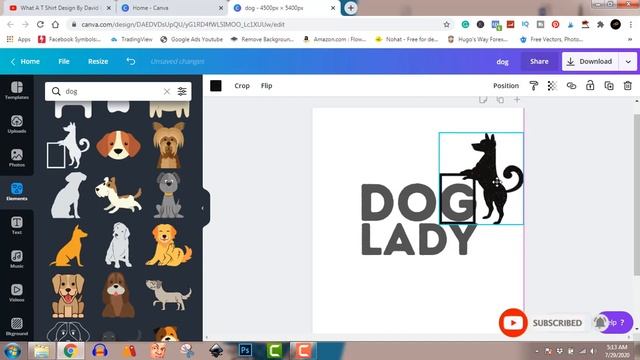Click the link icon in toolbar

(x=571, y=86)
